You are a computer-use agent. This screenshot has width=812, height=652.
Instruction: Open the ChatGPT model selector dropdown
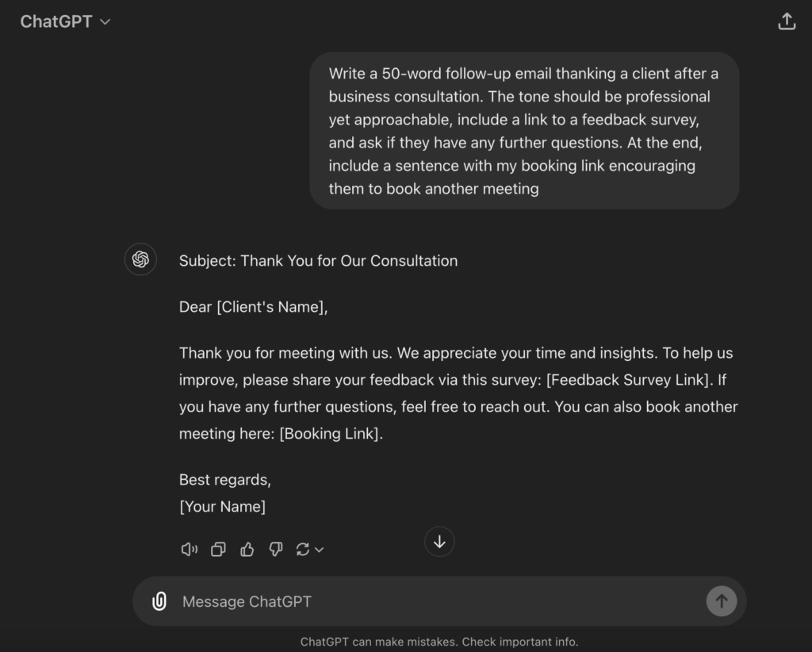[x=65, y=22]
